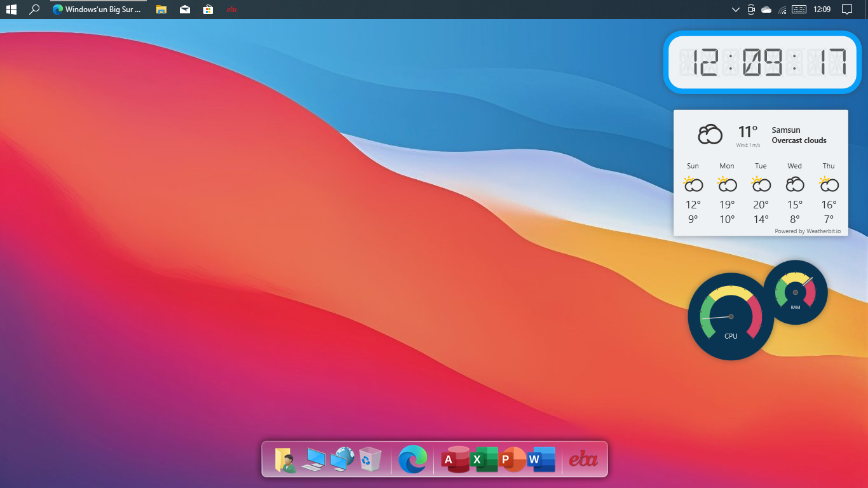This screenshot has width=868, height=488.
Task: Open the touch keyboard from system tray
Action: [799, 10]
